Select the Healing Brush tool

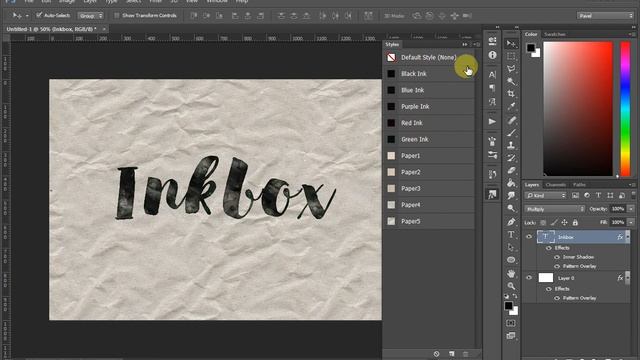(511, 120)
